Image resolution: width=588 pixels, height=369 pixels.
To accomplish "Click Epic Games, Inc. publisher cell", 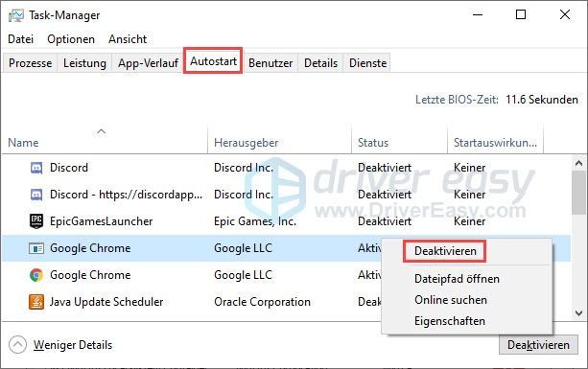I will coord(255,221).
